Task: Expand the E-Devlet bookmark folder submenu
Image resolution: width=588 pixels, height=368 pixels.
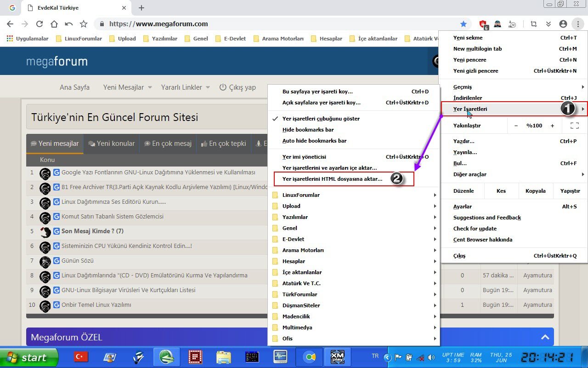Action: tap(354, 239)
